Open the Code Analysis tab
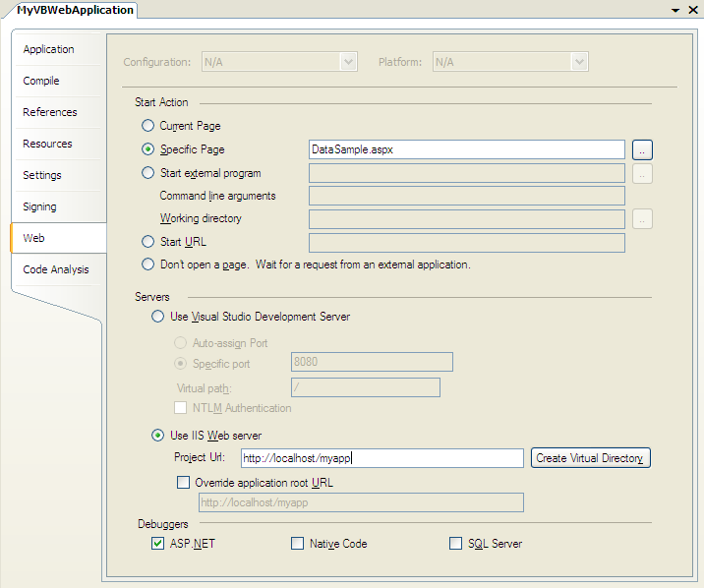The height and width of the screenshot is (588, 704). coord(56,269)
